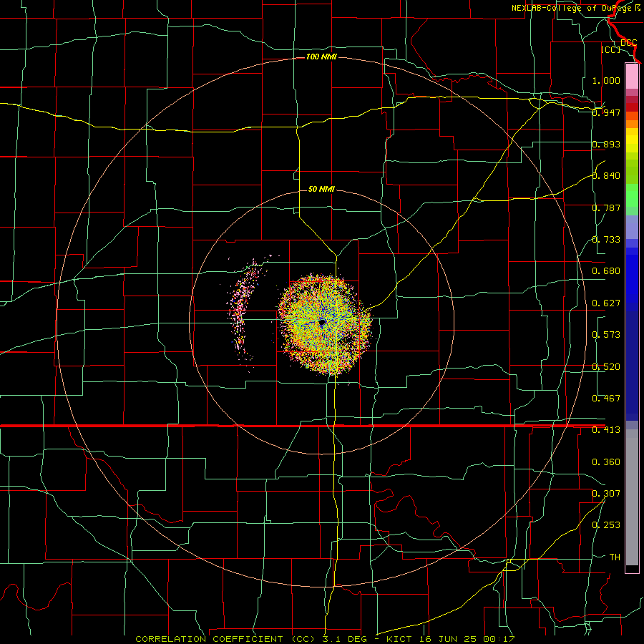Click the 0.840 legend value
This screenshot has height=644, width=644.
(x=606, y=176)
